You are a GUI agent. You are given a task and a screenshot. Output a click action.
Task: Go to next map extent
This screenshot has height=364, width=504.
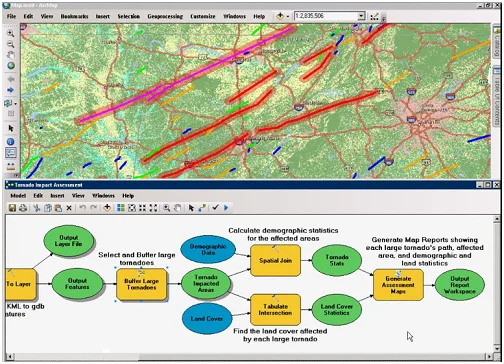tap(11, 90)
